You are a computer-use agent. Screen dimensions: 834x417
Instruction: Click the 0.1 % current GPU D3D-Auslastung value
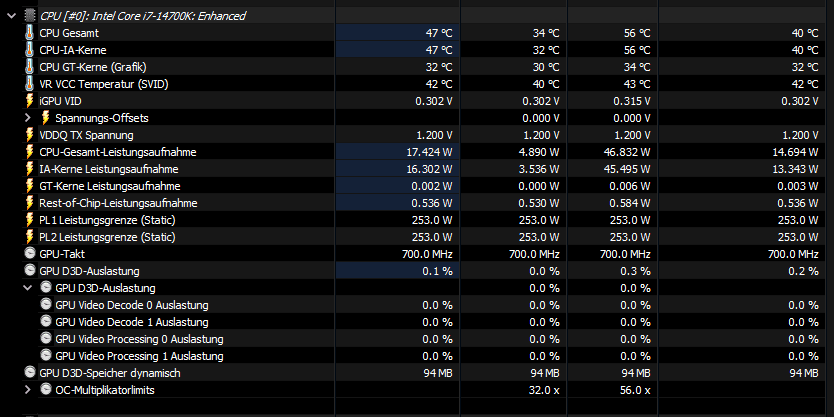[x=438, y=271]
